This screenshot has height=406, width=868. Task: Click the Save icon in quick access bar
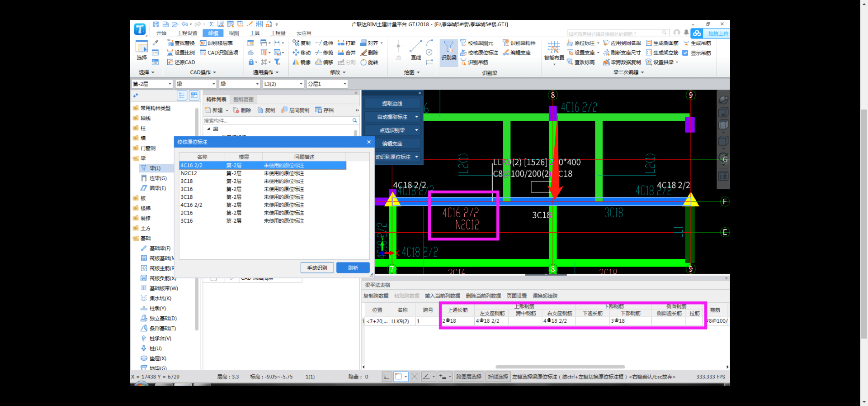pos(156,24)
